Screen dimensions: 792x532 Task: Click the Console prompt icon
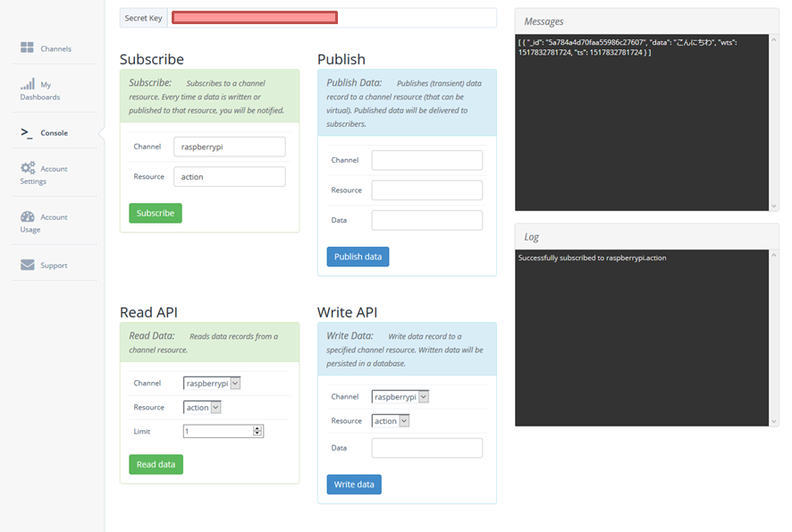[27, 132]
